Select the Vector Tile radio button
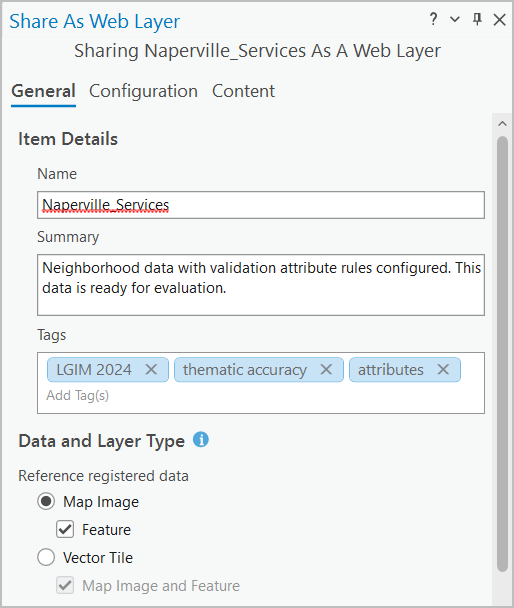514x608 pixels. pos(46,558)
